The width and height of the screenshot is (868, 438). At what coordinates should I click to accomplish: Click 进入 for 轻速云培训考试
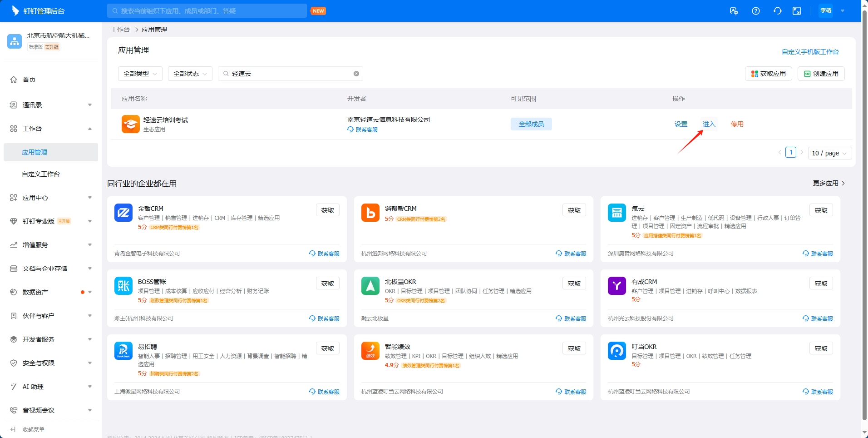point(709,124)
